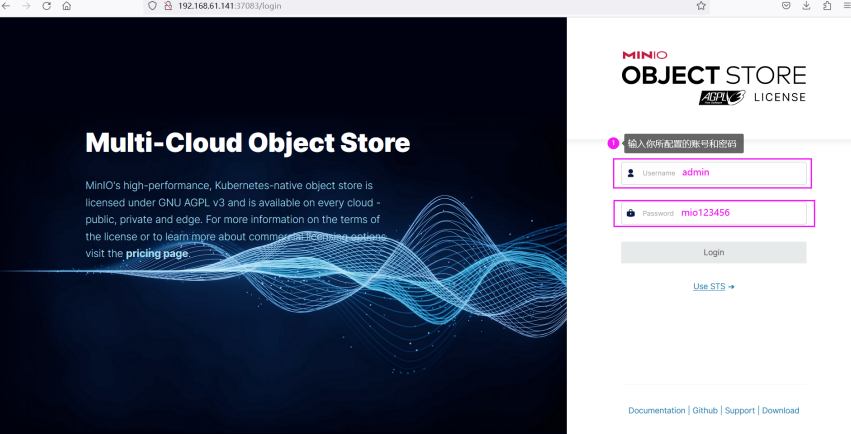
Task: Open the Documentation footer link
Action: [656, 411]
